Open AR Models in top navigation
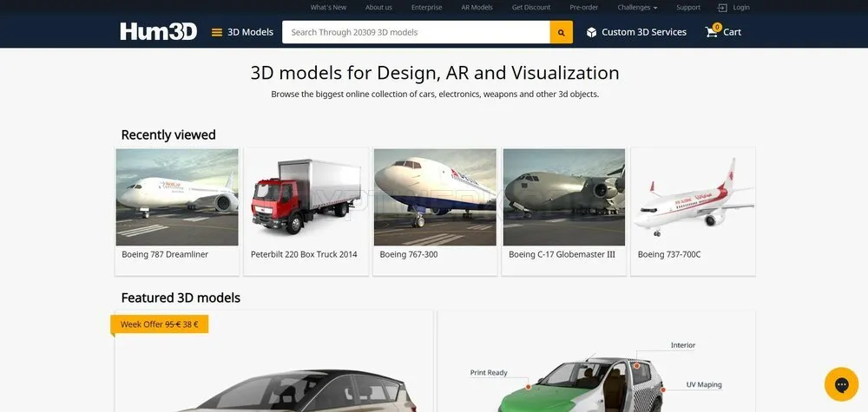The width and height of the screenshot is (868, 412). click(477, 8)
